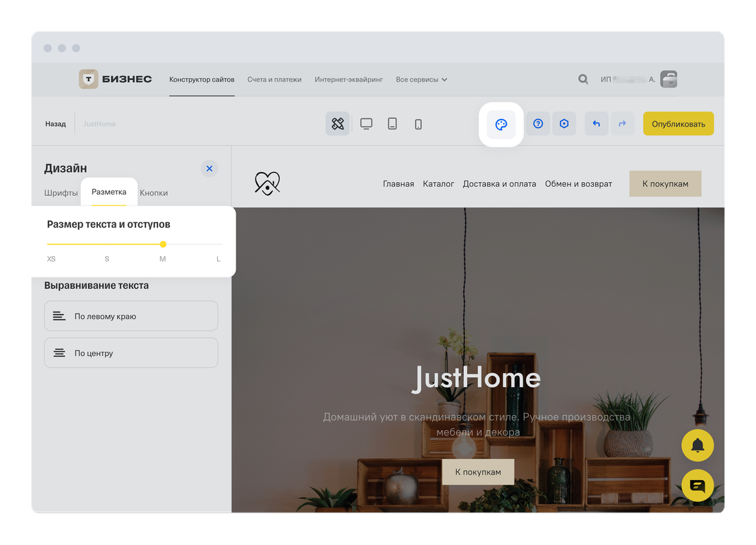
Task: Click JustHome site name breadcrumb
Action: point(99,124)
